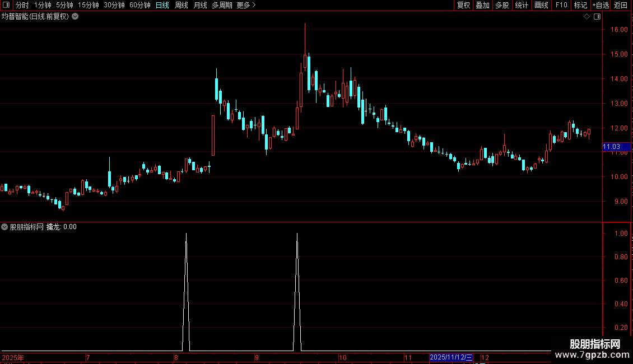This screenshot has width=633, height=364.
Task: Open the 画线 drawing tools
Action: pos(541,5)
